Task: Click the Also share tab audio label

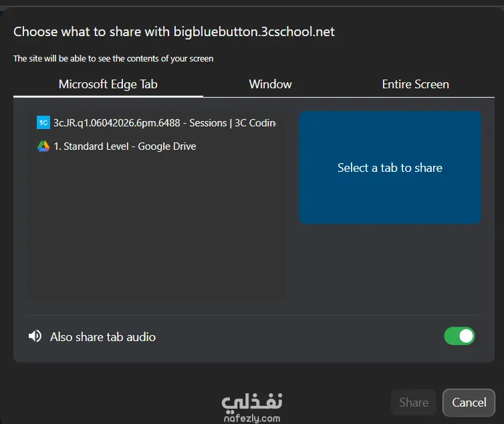Action: [103, 337]
